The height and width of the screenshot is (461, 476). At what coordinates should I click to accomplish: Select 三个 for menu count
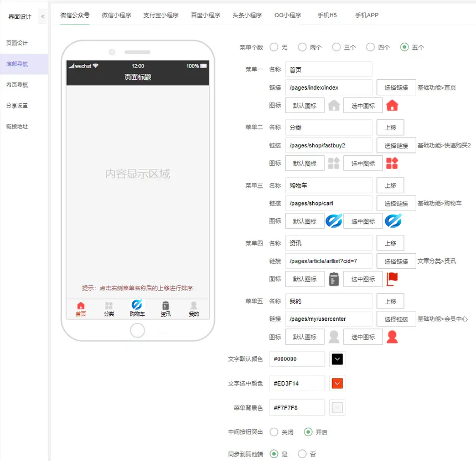click(x=336, y=47)
